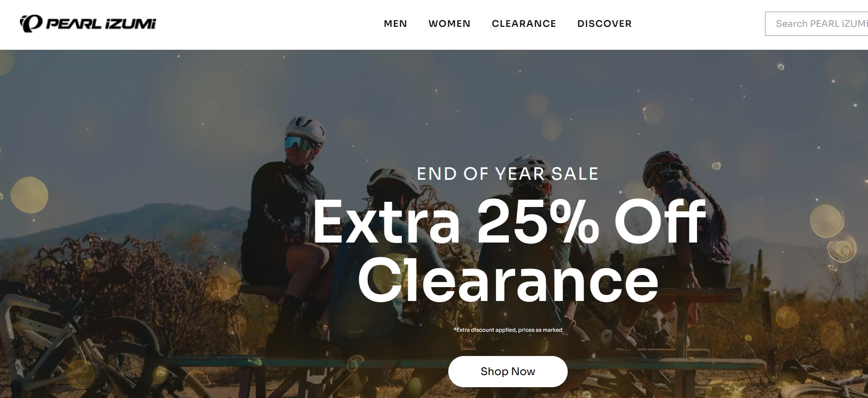This screenshot has height=398, width=868.
Task: Go to the CLEARANCE section
Action: point(524,23)
